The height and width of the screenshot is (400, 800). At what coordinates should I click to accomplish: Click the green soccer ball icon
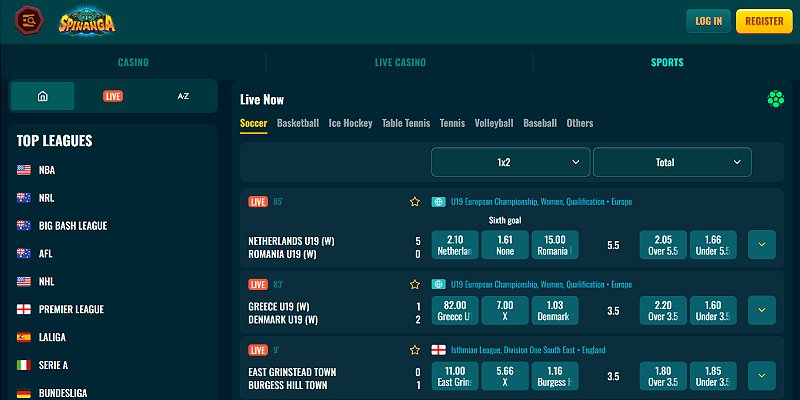point(776,99)
